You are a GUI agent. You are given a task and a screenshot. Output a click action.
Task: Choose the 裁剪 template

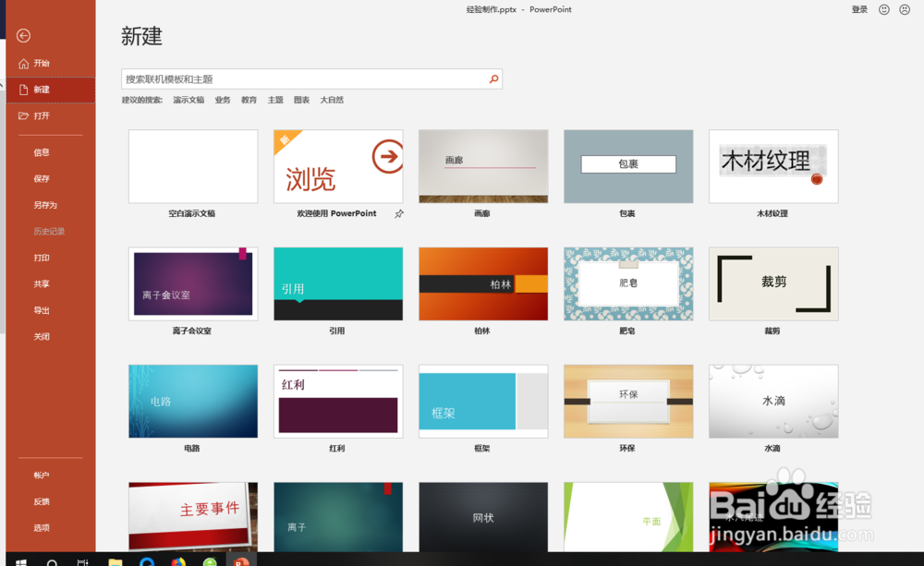point(773,283)
